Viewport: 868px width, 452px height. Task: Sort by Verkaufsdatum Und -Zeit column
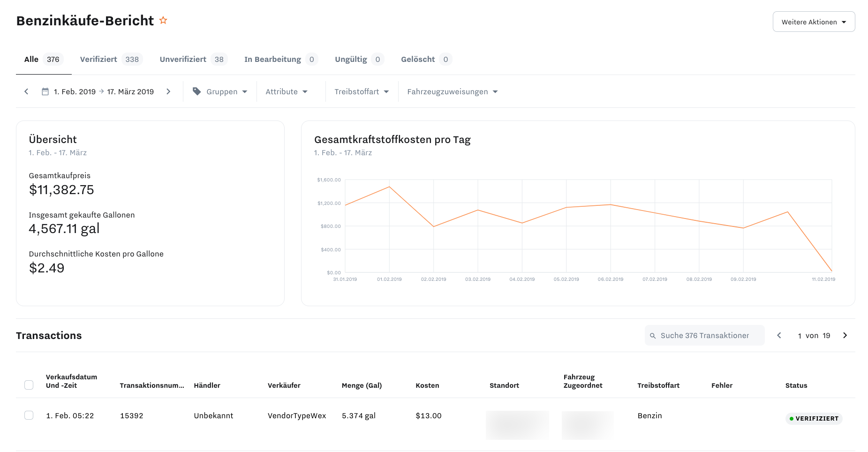pos(71,381)
